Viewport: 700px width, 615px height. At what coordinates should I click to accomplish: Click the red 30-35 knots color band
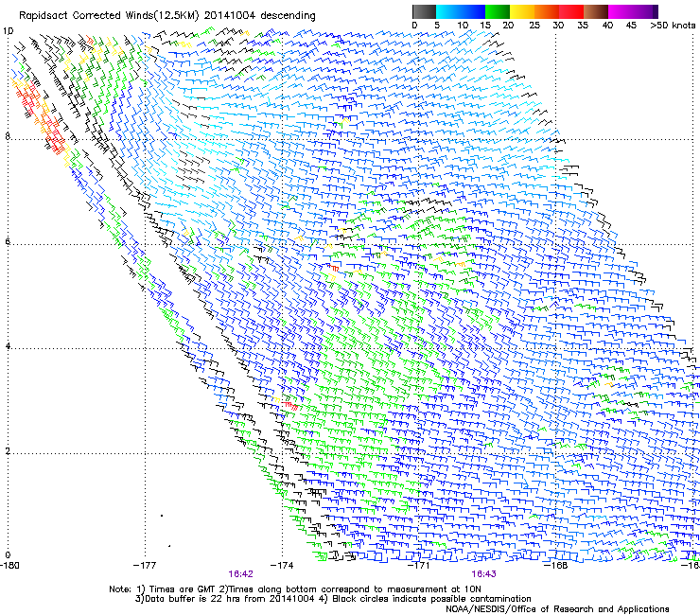click(x=571, y=11)
